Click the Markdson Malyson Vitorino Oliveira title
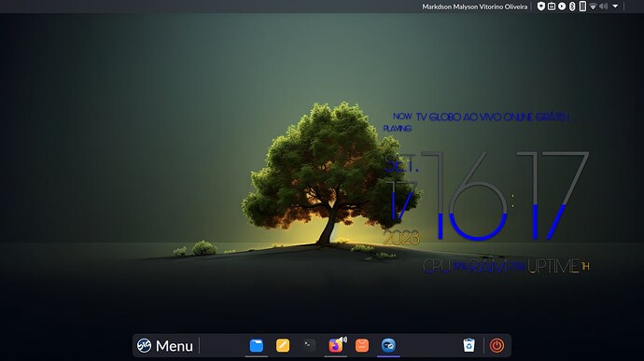The height and width of the screenshot is (361, 644). pyautogui.click(x=475, y=7)
